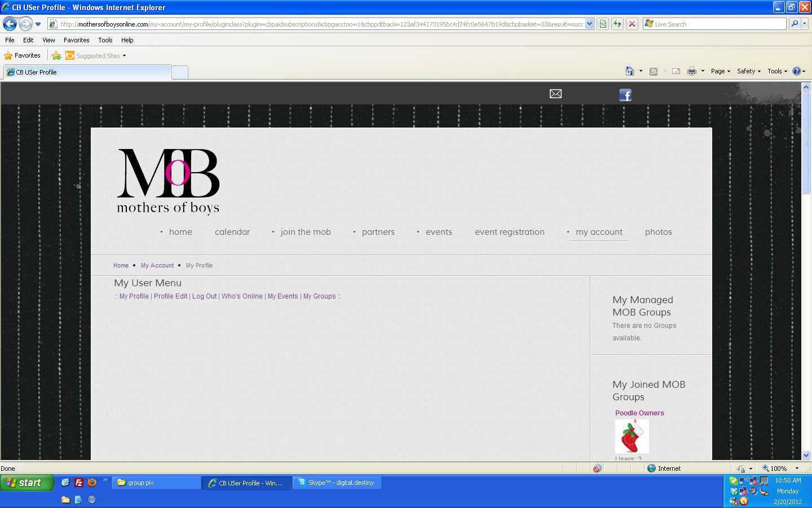Open the Safety dropdown menu
812x508 pixels.
pyautogui.click(x=749, y=71)
